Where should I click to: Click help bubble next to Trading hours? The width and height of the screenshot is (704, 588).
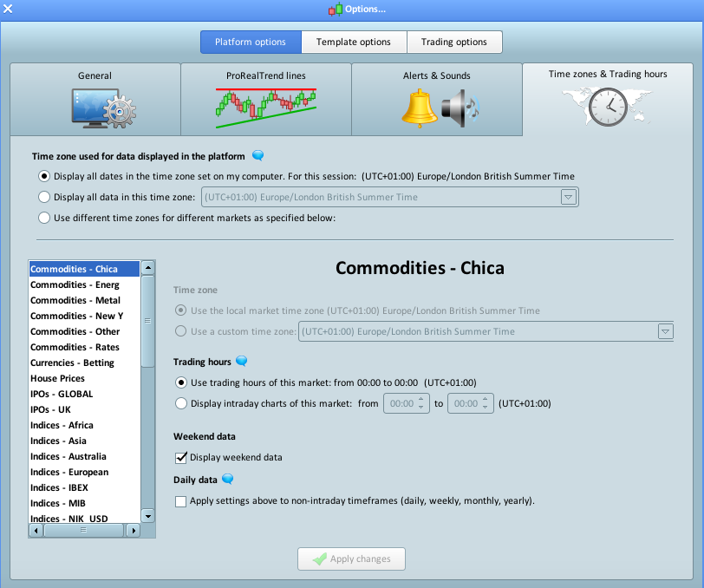pyautogui.click(x=242, y=361)
